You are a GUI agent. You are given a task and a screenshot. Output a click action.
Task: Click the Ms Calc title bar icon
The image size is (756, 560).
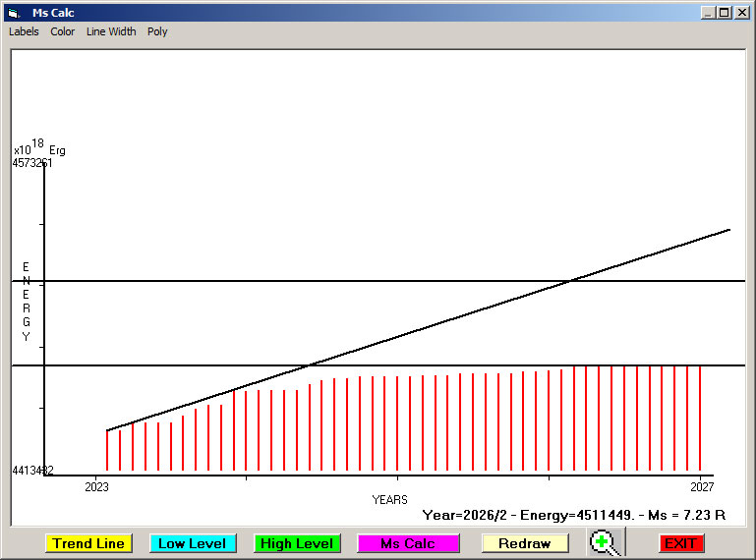click(14, 13)
